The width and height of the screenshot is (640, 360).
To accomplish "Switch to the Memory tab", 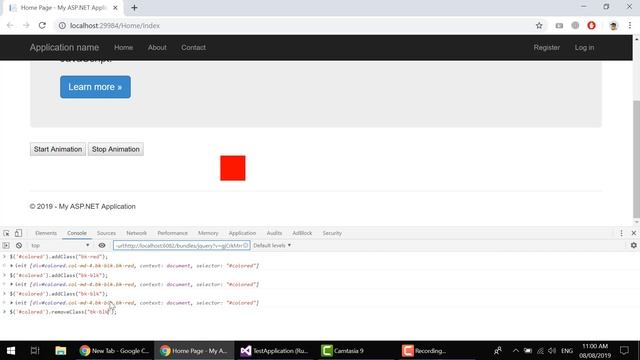I will point(208,233).
